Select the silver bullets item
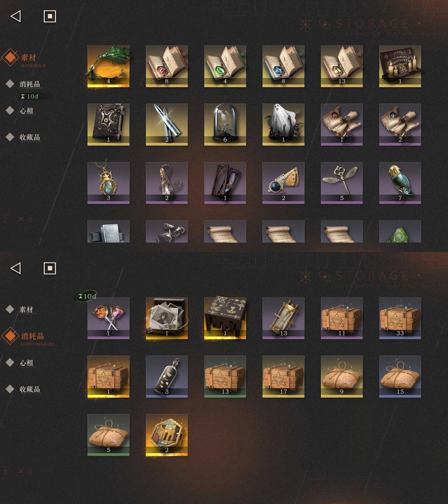This screenshot has height=504, width=448. [167, 125]
